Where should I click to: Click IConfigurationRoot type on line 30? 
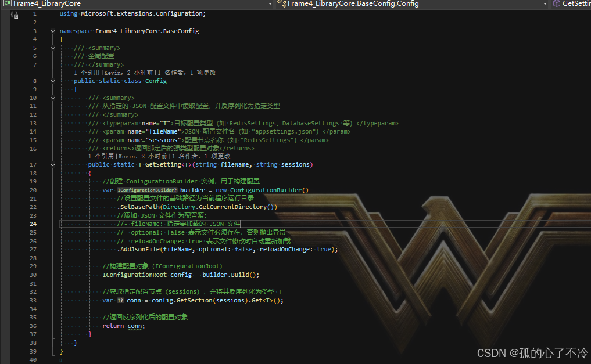tap(135, 275)
